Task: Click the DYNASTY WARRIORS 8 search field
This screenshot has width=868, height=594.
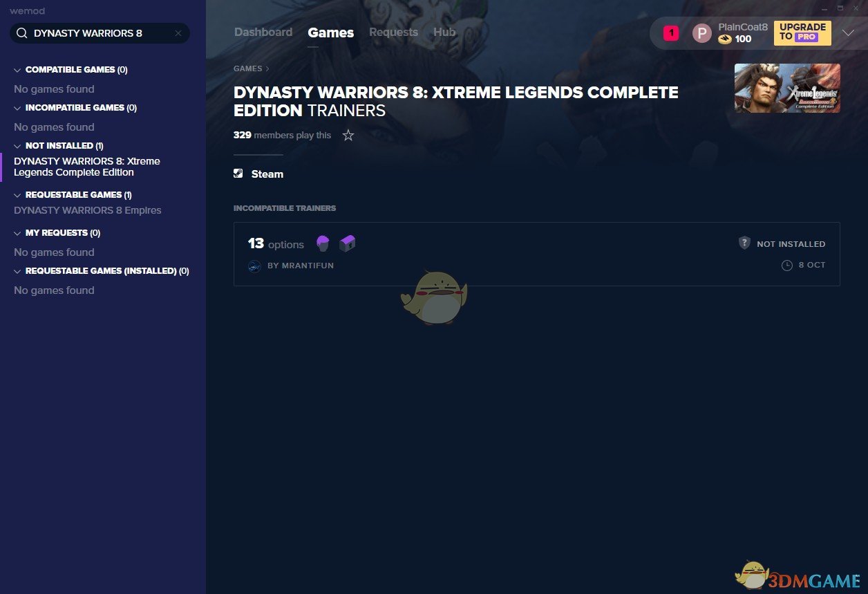Action: click(x=100, y=33)
